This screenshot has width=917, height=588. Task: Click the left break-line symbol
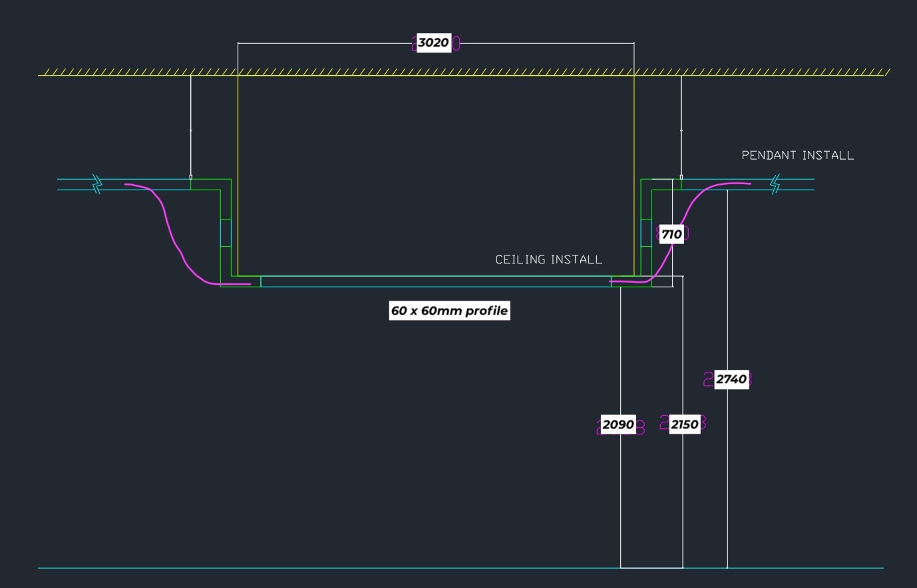(x=96, y=184)
